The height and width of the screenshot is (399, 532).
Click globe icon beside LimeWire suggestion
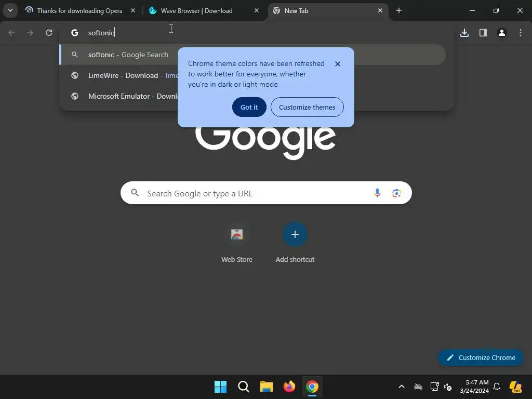pos(75,75)
